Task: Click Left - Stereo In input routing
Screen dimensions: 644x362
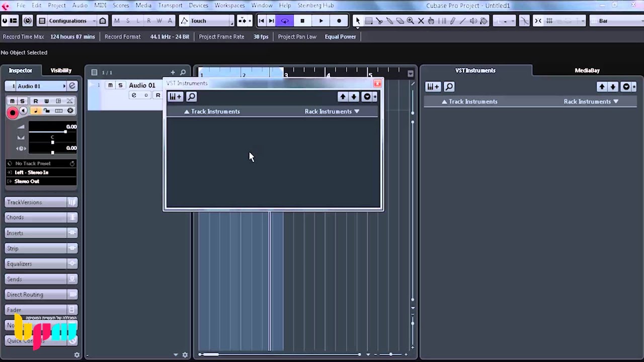Action: [41, 172]
